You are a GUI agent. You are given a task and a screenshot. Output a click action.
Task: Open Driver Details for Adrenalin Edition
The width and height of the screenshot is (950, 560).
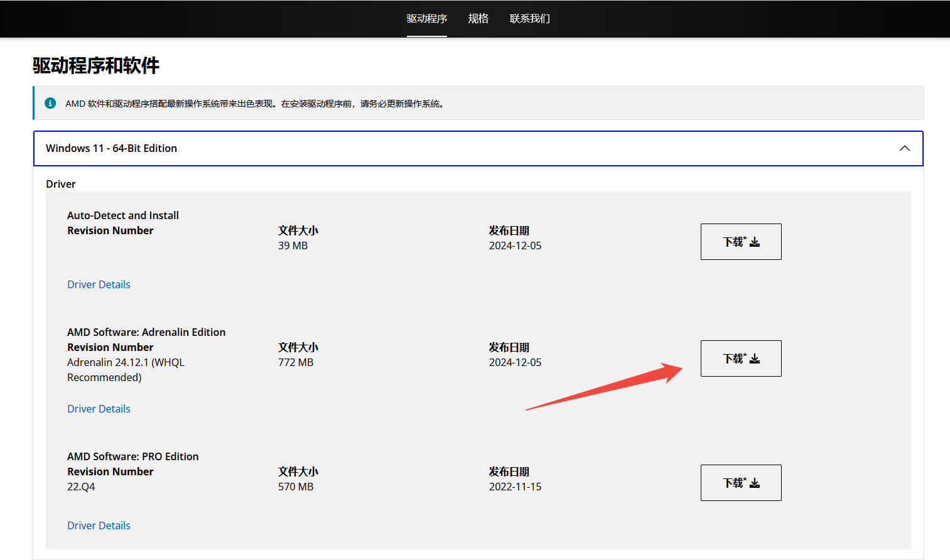99,409
